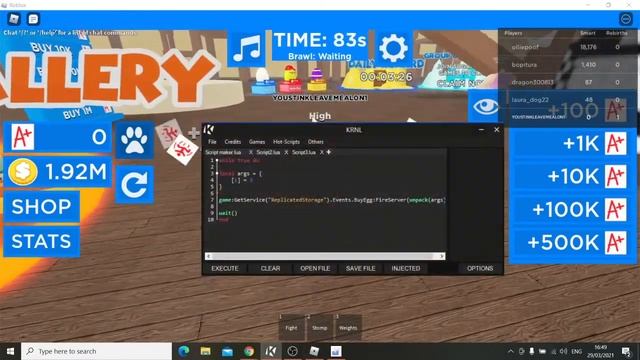The image size is (640, 360).
Task: Close the Script maker.lua tab
Action: pyautogui.click(x=251, y=152)
